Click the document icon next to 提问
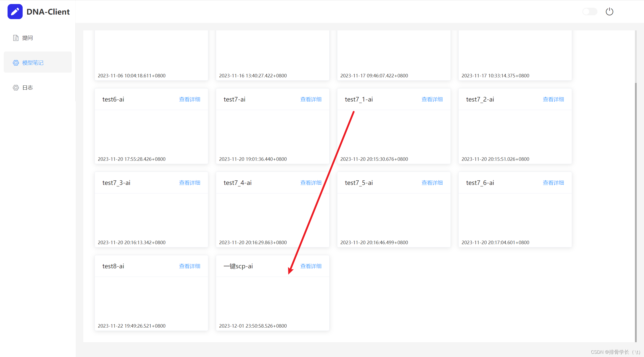The height and width of the screenshot is (357, 644). [16, 38]
